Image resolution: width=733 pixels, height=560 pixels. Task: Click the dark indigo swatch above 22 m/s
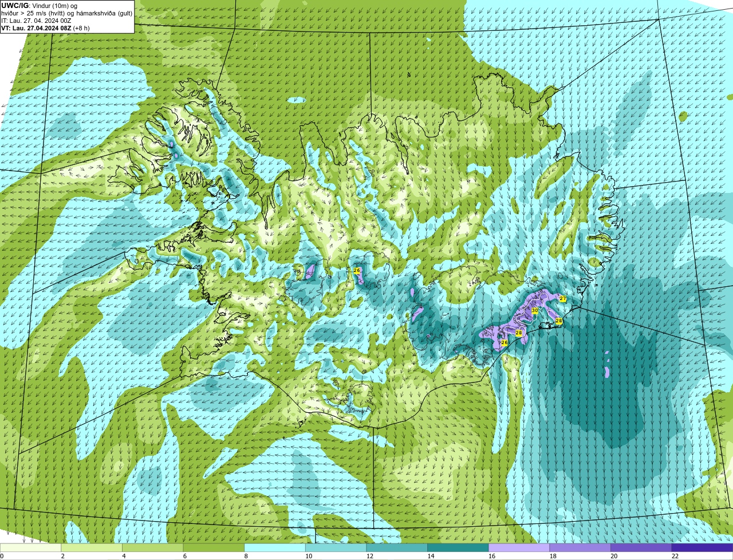point(703,547)
